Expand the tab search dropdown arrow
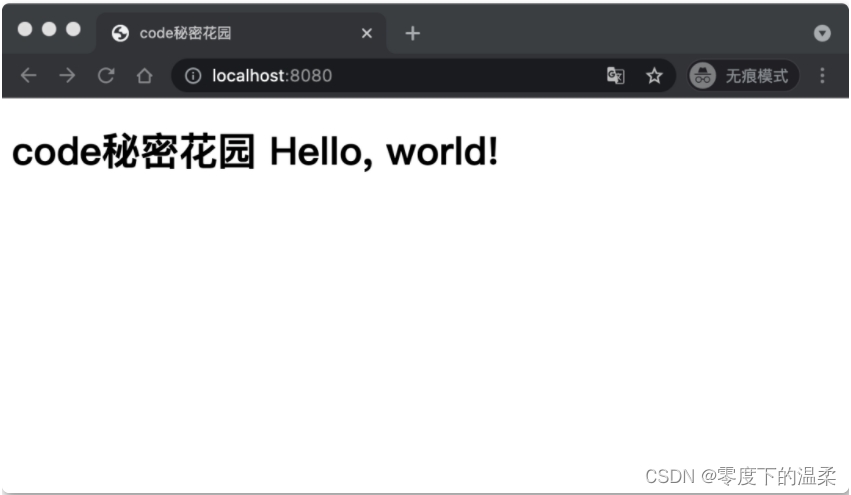This screenshot has height=495, width=851. (822, 33)
